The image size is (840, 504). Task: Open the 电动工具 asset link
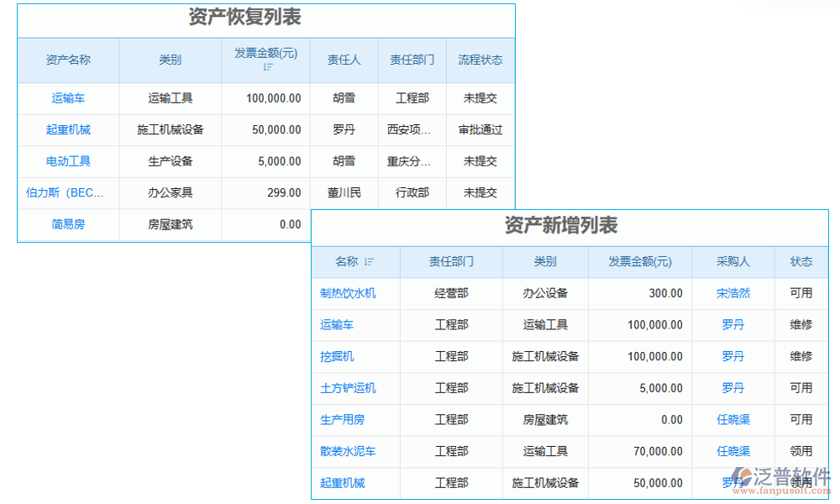68,161
